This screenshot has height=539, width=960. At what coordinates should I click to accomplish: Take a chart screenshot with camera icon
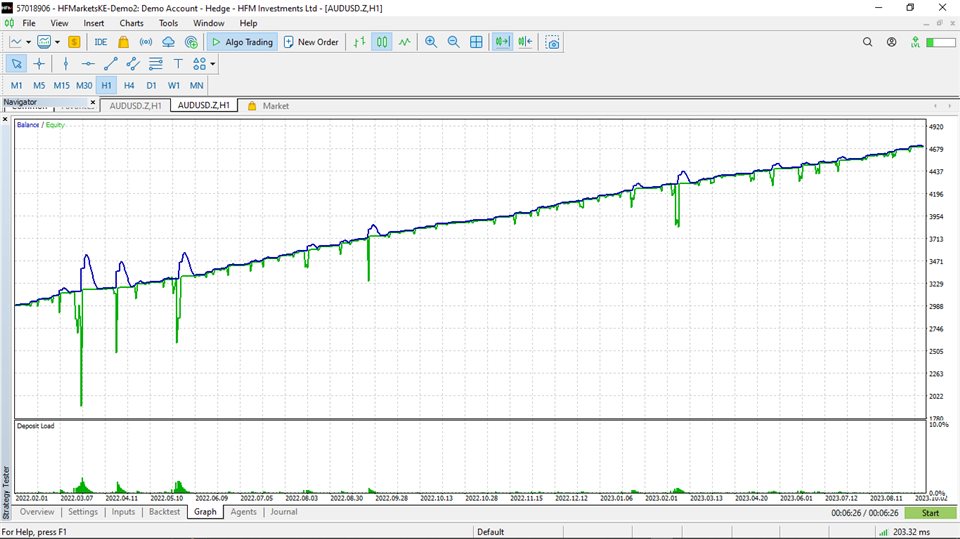552,42
